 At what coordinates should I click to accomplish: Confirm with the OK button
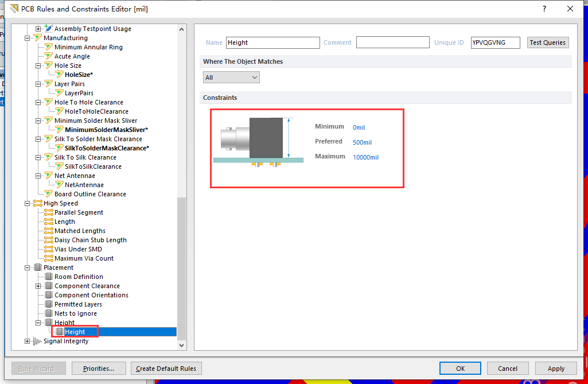(460, 369)
